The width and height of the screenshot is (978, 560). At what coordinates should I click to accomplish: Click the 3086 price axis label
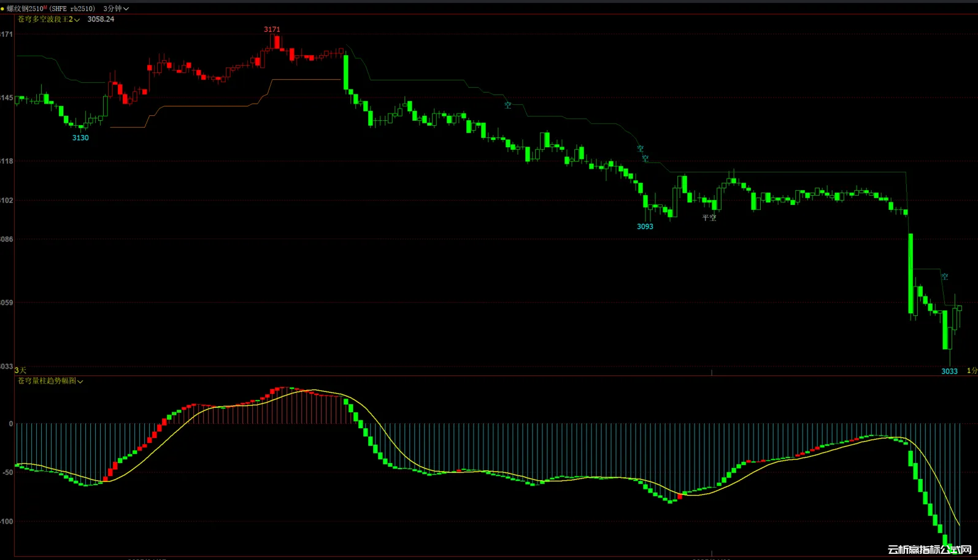coord(6,239)
